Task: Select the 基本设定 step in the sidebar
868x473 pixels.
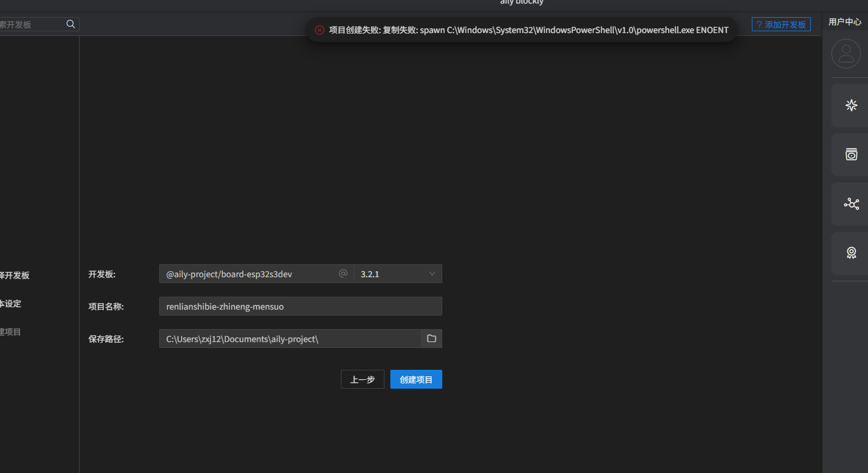Action: 11,304
